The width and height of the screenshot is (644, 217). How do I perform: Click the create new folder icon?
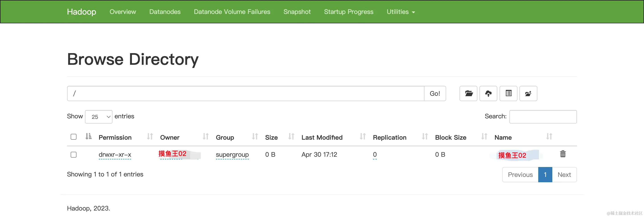coord(468,93)
